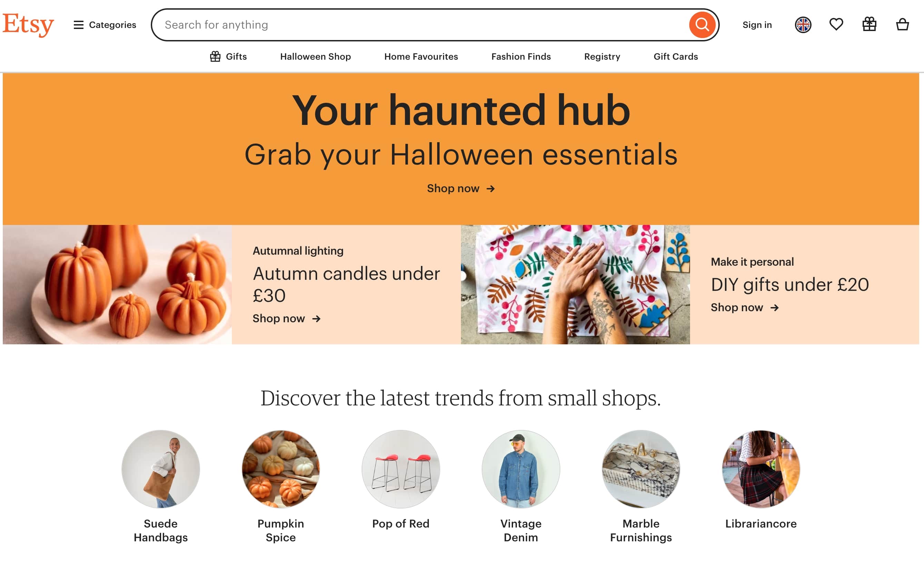Click Shop now on Halloween hub banner

[461, 187]
